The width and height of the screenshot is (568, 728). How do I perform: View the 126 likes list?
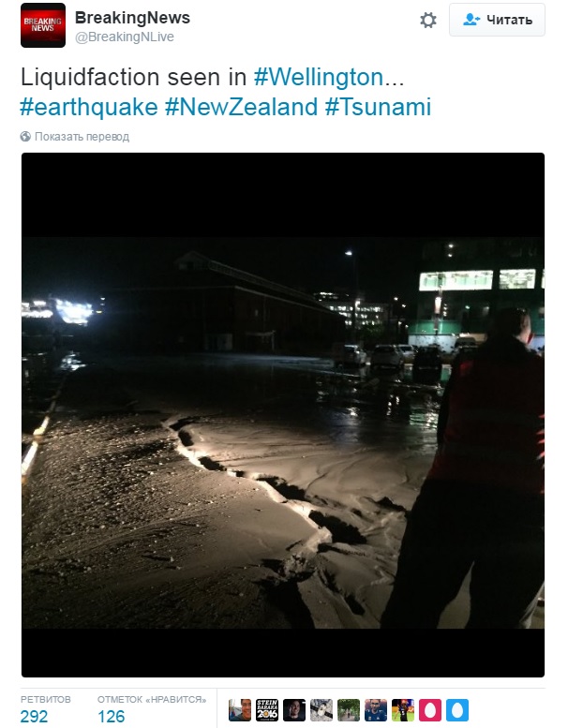[152, 709]
